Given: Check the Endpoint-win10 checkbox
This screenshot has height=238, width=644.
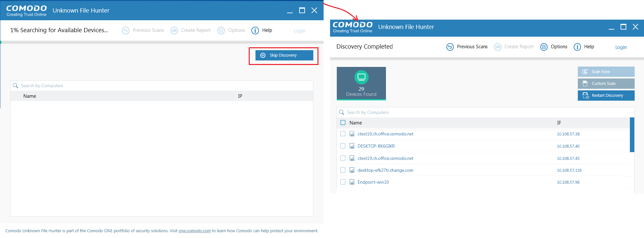Looking at the screenshot, I should [x=343, y=182].
